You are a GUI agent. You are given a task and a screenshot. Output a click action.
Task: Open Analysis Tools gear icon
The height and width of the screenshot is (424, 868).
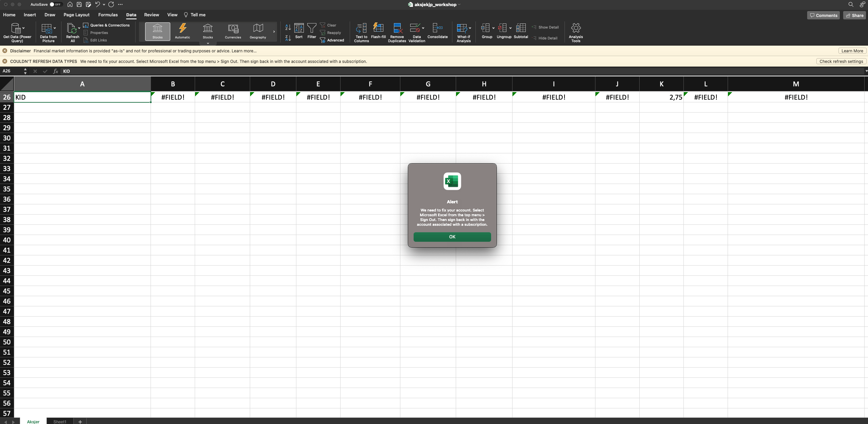point(576,28)
